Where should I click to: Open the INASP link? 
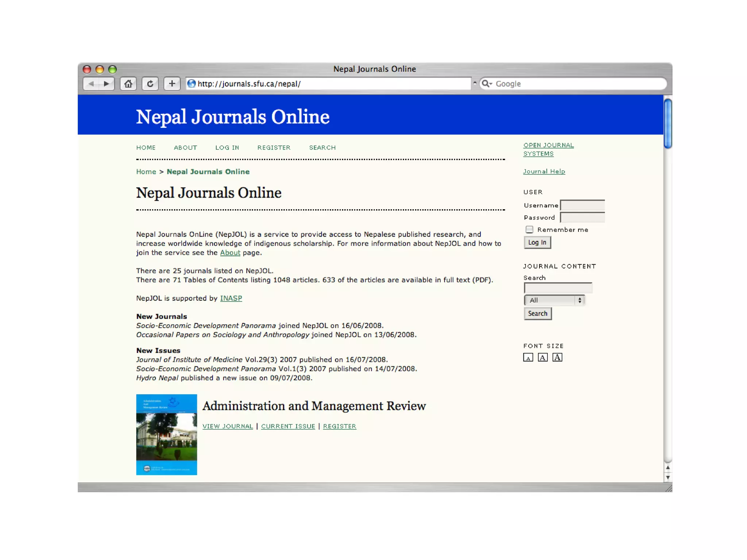(231, 298)
